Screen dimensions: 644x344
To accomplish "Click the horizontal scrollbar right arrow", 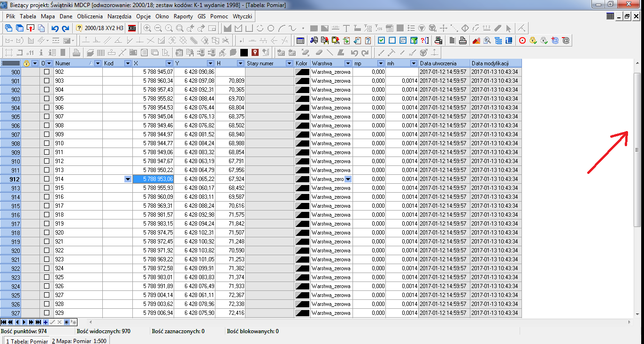I will click(x=630, y=322).
